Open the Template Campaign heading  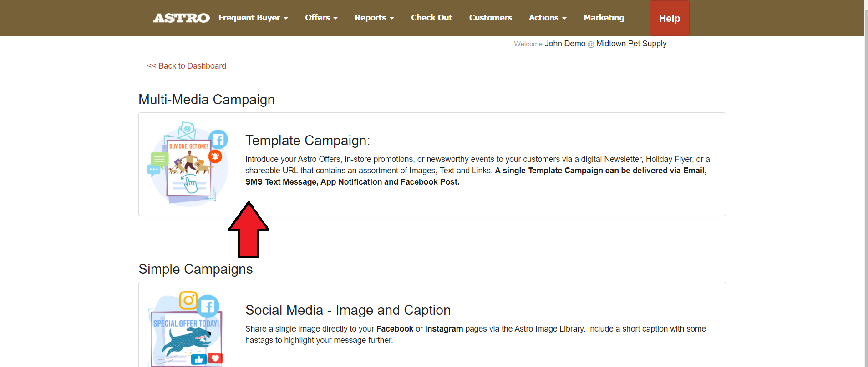[x=308, y=141]
